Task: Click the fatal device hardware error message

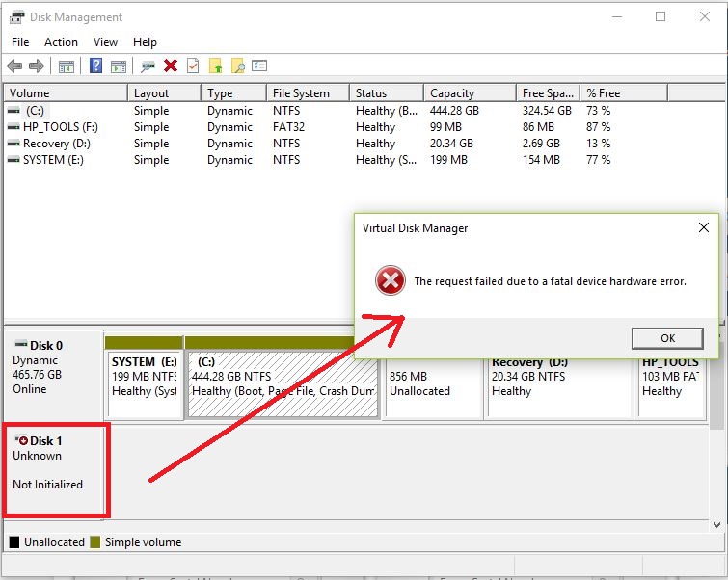Action: [550, 281]
